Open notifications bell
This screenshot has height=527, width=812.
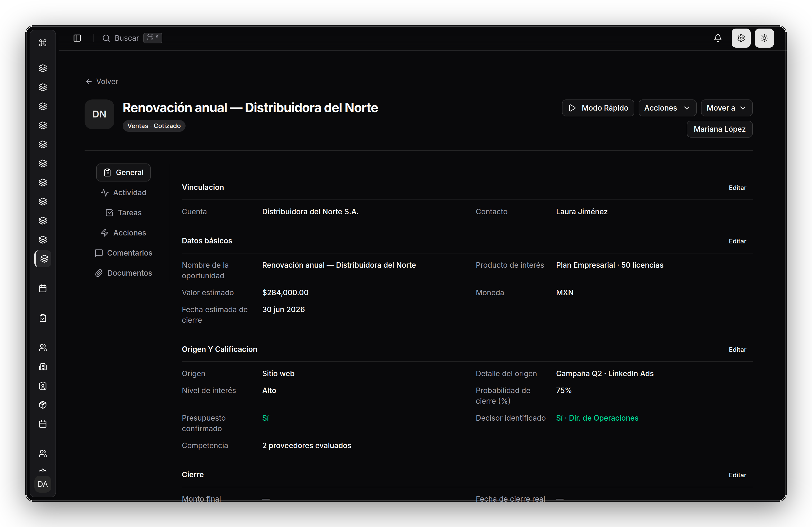click(x=718, y=38)
